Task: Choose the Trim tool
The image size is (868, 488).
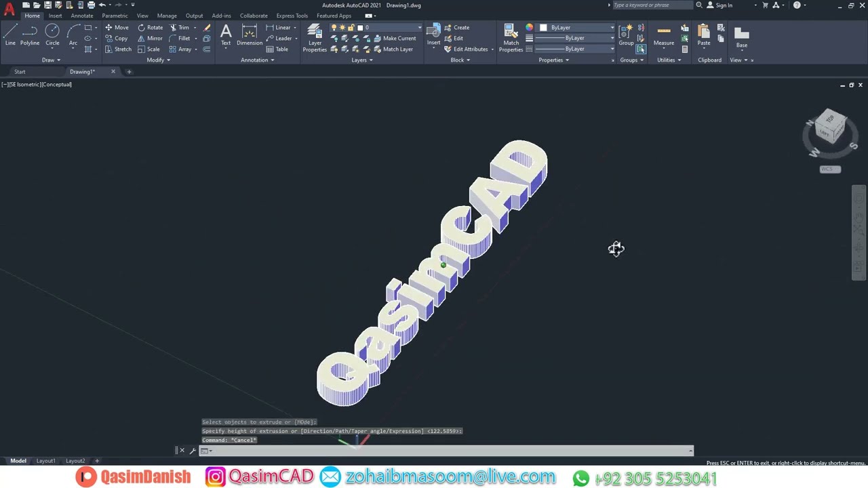Action: pyautogui.click(x=179, y=28)
